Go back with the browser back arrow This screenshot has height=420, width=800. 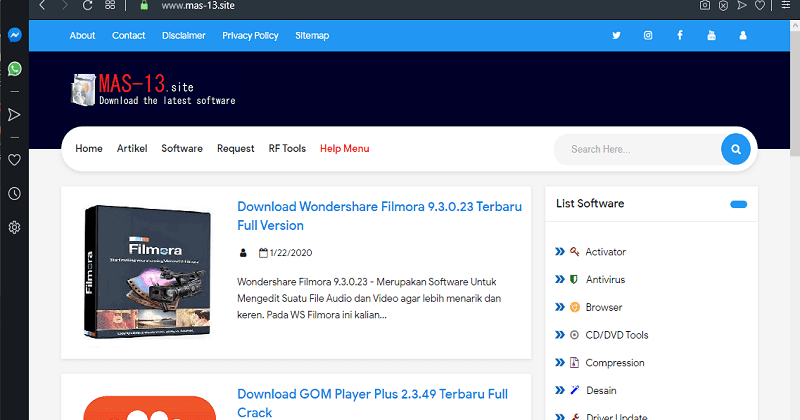(x=42, y=6)
